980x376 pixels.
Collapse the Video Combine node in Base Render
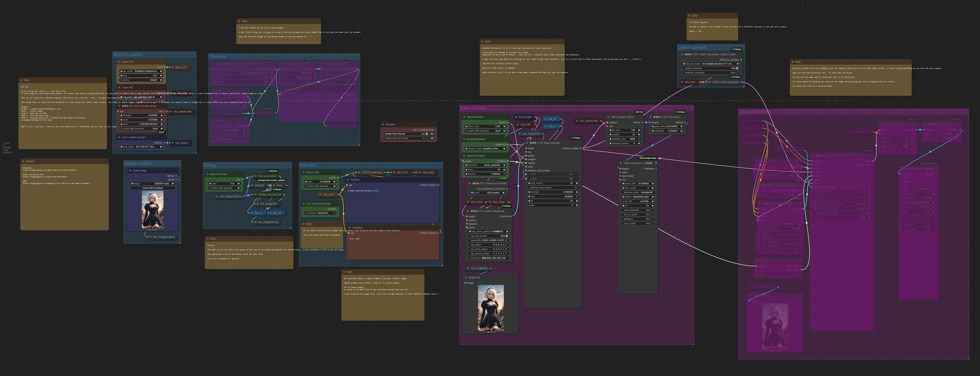(x=621, y=163)
